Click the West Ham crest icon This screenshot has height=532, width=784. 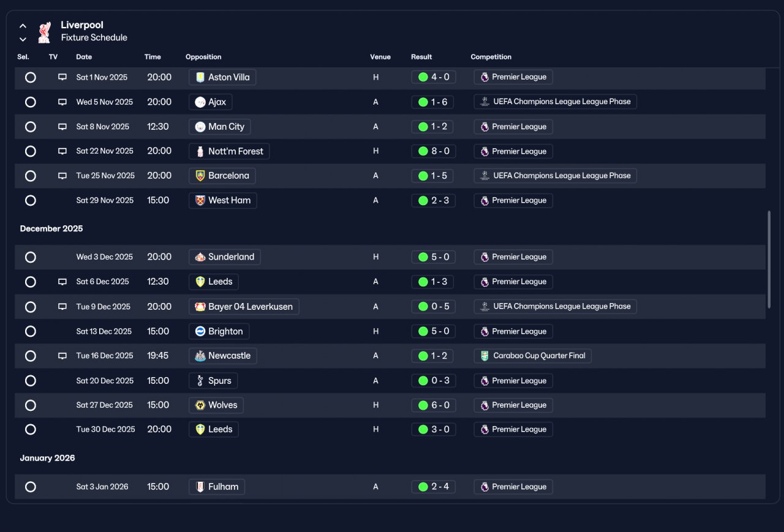[200, 200]
